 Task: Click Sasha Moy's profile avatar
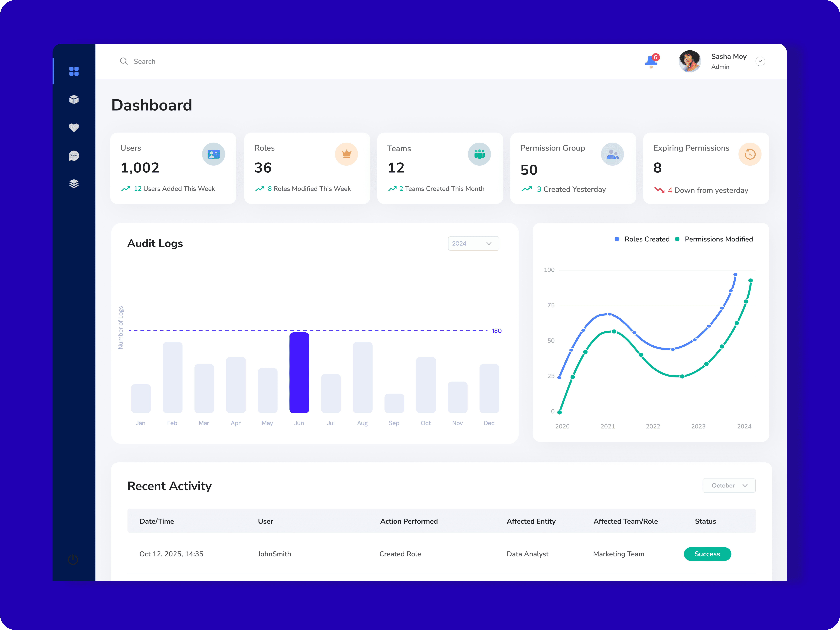690,61
